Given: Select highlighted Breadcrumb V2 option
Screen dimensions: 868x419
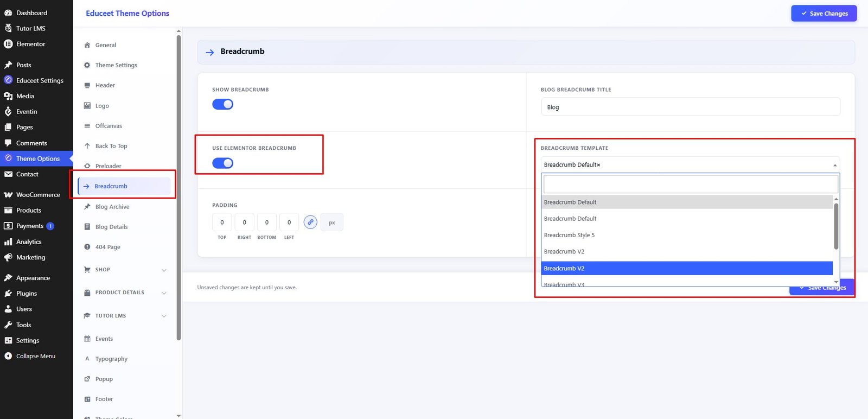Looking at the screenshot, I should 687,268.
